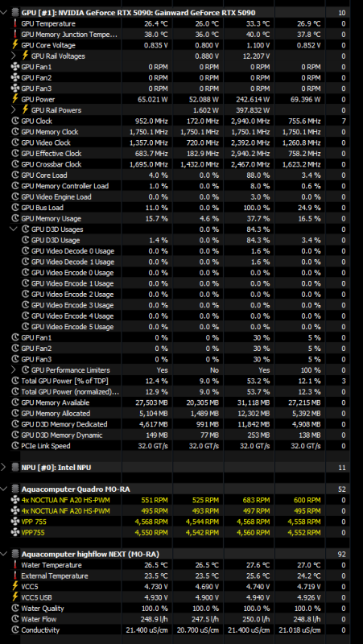
Task: Click the thermometer icon beside External Temperature
Action: point(15,576)
